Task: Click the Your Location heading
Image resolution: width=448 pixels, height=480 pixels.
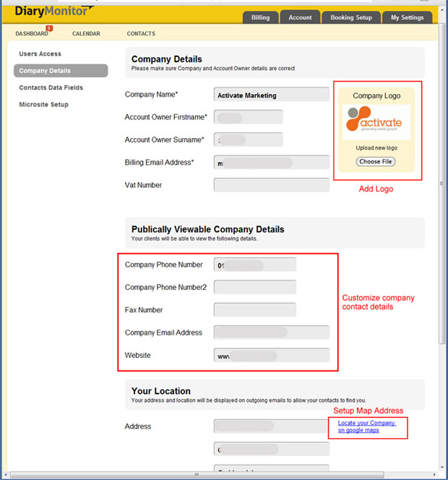Action: [161, 391]
